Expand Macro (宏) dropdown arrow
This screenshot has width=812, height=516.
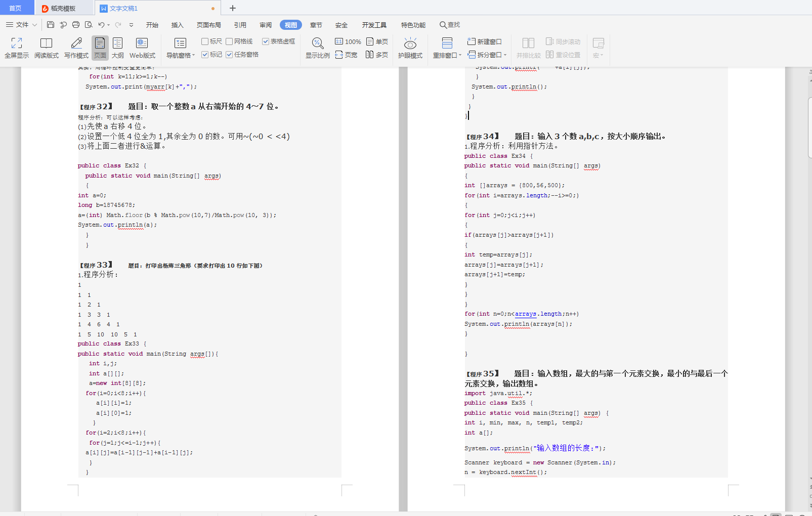(x=602, y=56)
